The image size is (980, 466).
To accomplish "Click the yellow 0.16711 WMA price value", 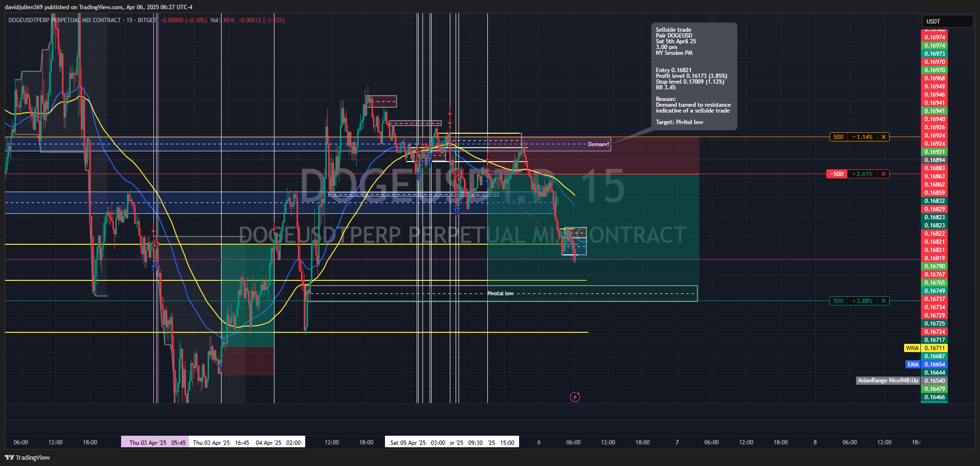I will pos(934,348).
